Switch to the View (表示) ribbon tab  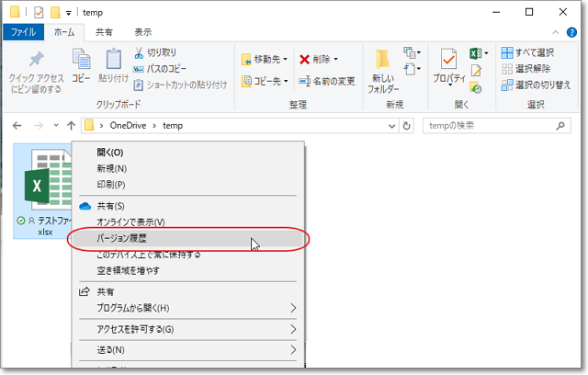[143, 31]
